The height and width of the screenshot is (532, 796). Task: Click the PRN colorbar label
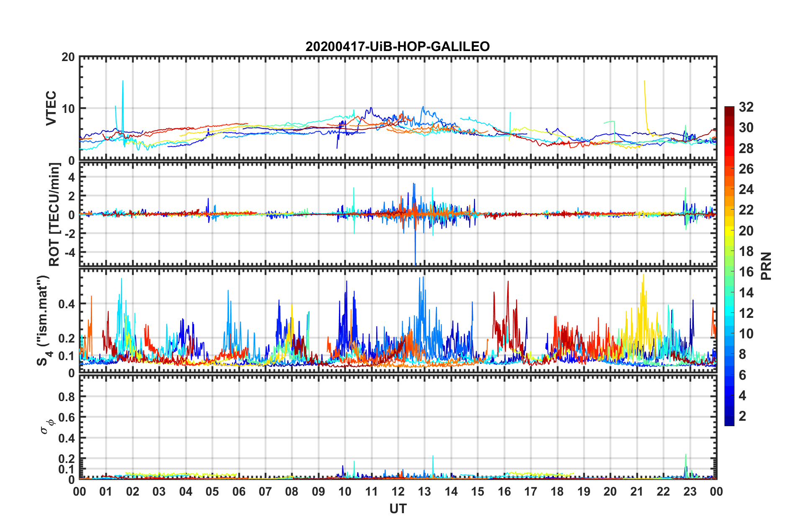(766, 266)
